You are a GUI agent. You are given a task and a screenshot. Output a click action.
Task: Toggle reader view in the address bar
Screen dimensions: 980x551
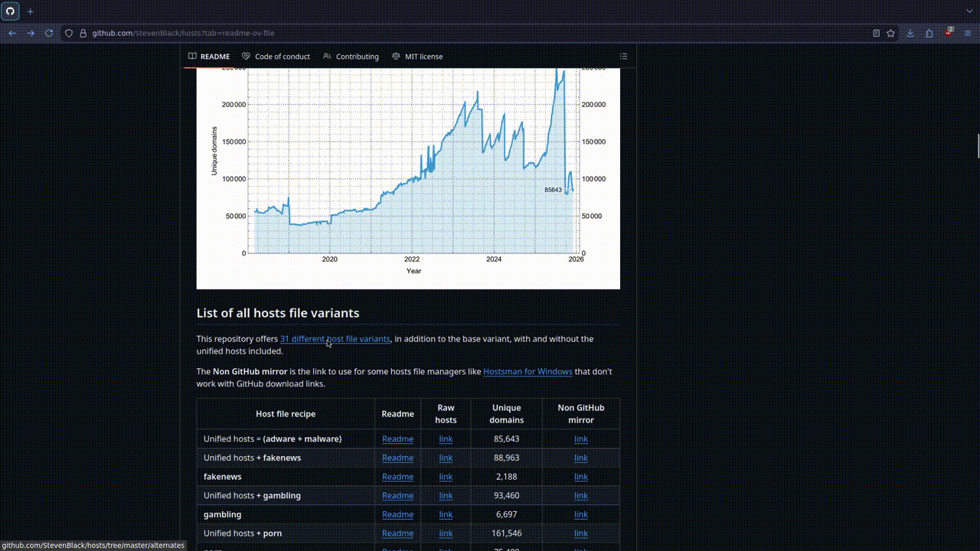click(x=876, y=33)
